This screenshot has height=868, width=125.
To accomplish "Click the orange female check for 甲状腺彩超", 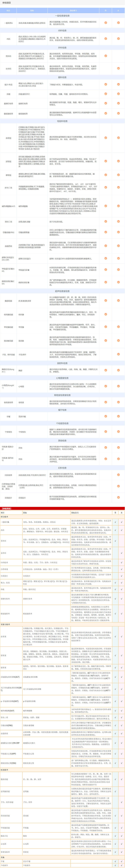I will 118,327.
